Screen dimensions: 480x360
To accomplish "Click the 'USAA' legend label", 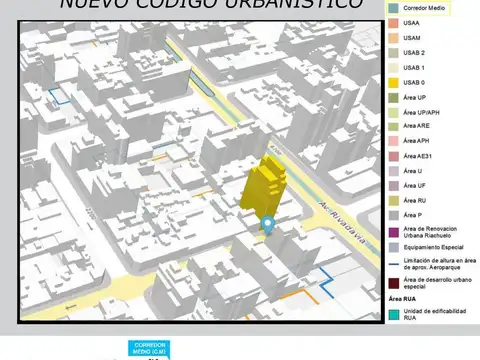I will [411, 23].
